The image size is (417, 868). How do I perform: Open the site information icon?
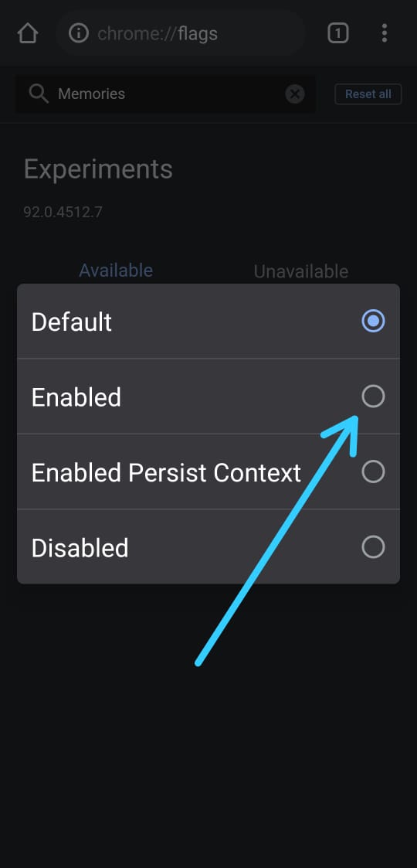tap(79, 33)
